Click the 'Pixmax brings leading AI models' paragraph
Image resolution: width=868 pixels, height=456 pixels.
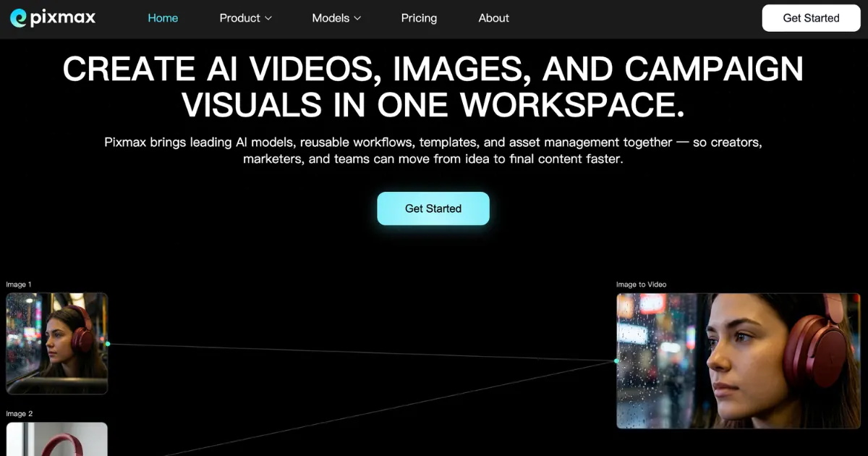(433, 151)
